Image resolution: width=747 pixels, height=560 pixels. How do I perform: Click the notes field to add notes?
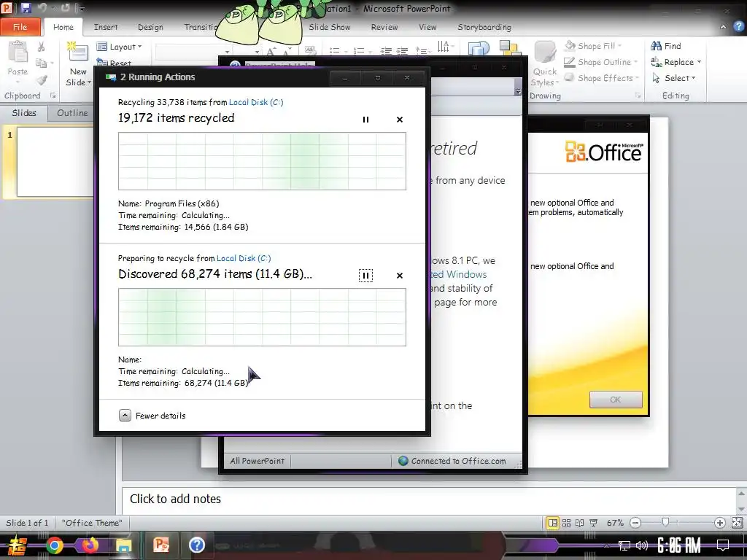point(429,499)
